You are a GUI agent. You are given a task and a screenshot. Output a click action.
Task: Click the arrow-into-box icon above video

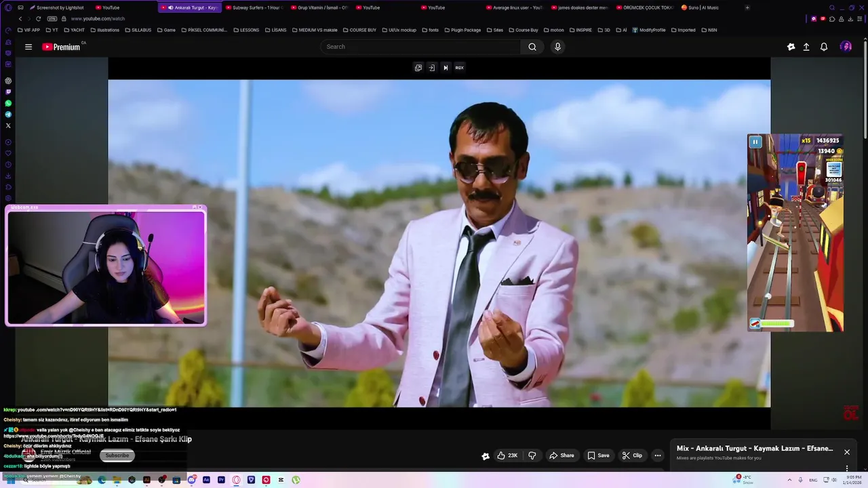coord(431,68)
